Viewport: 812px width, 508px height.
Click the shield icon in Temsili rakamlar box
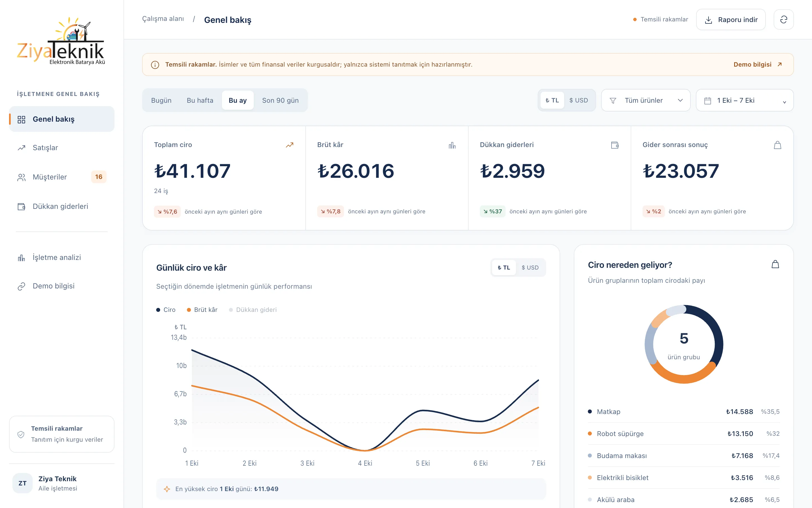(x=21, y=434)
